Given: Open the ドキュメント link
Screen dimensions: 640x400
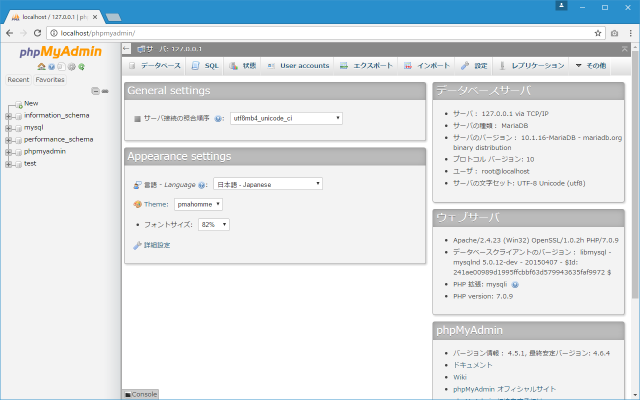Looking at the screenshot, I should click(x=473, y=365).
